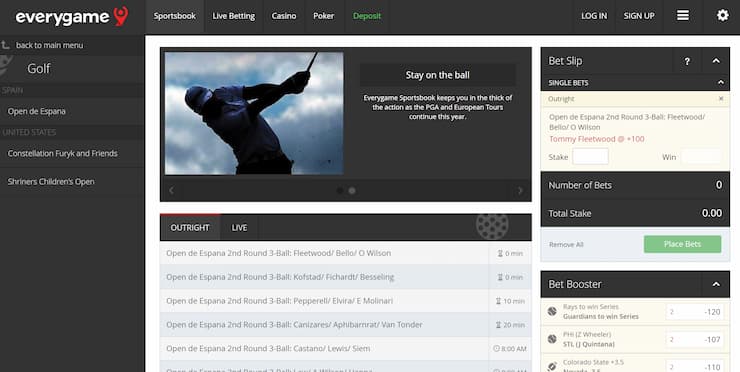Open the hamburger menu icon
The height and width of the screenshot is (372, 740).
(682, 16)
